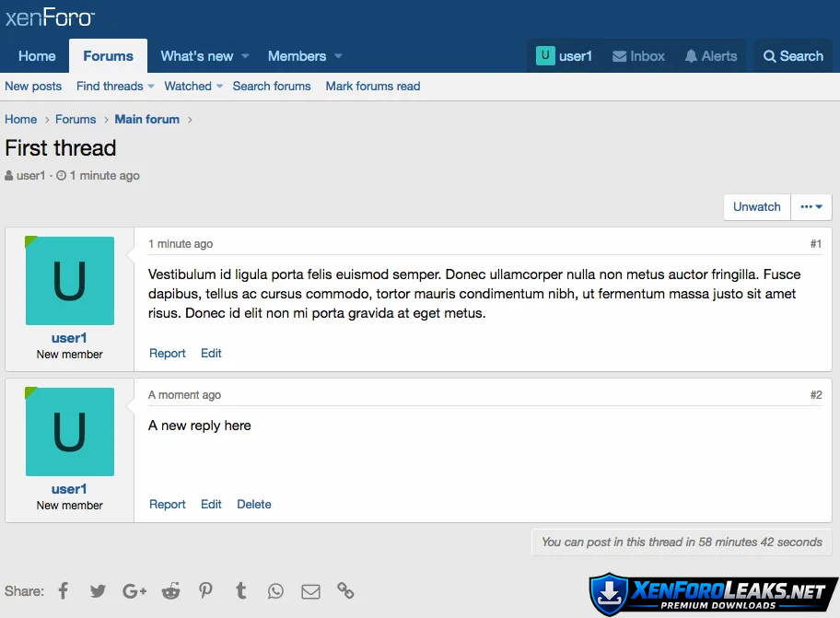Open Search in the top bar
This screenshot has width=840, height=618.
(x=793, y=56)
